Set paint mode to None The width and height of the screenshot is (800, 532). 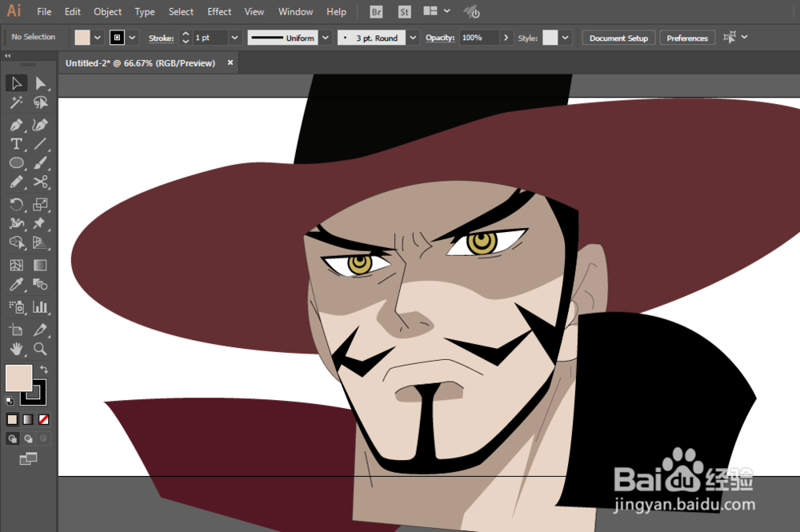click(44, 419)
